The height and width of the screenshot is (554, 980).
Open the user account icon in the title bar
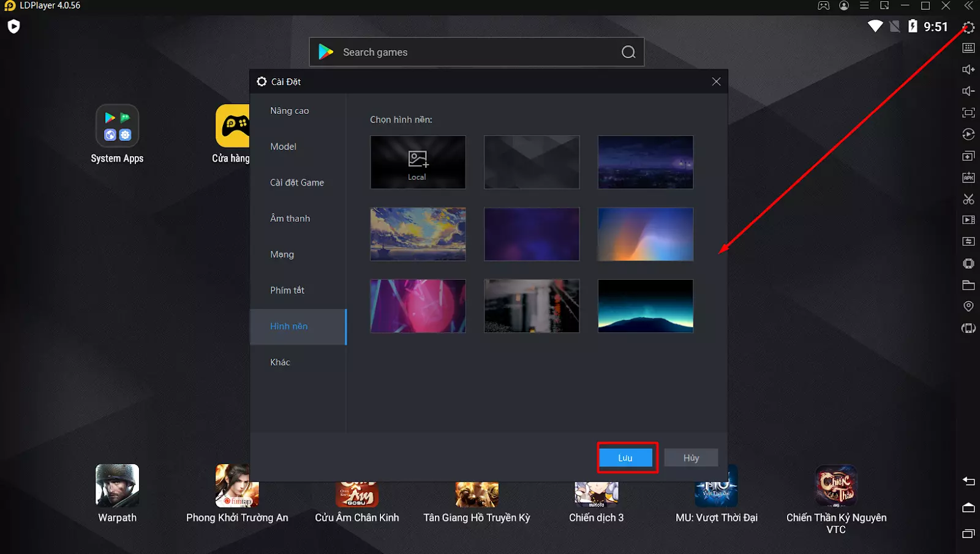tap(844, 6)
